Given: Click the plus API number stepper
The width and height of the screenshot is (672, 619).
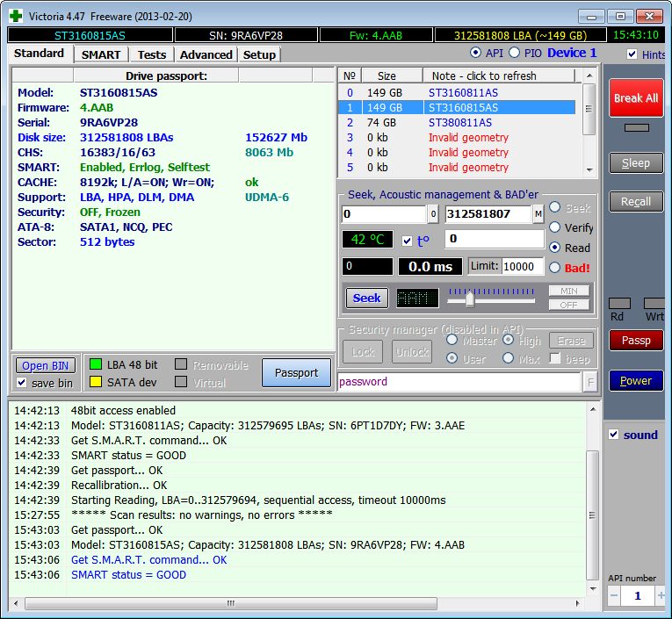Looking at the screenshot, I should (661, 595).
